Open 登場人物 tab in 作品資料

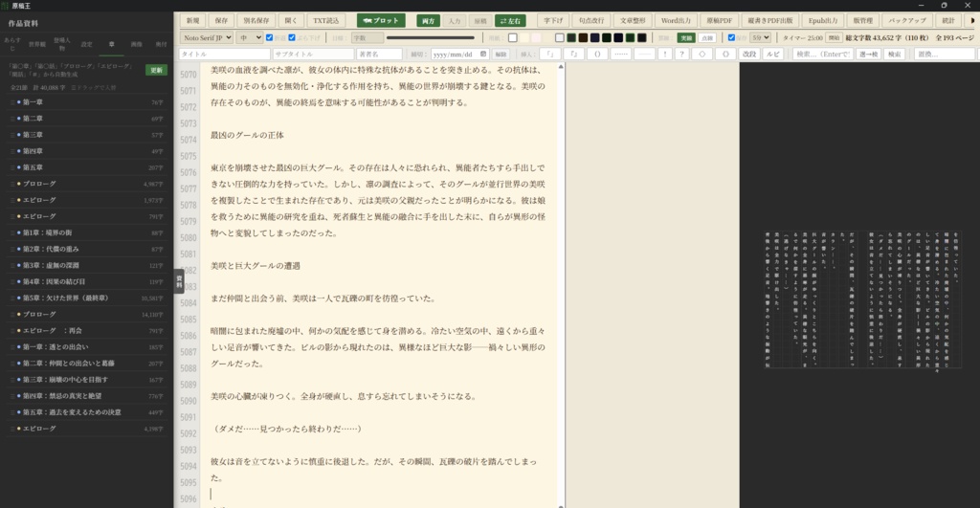[62, 44]
